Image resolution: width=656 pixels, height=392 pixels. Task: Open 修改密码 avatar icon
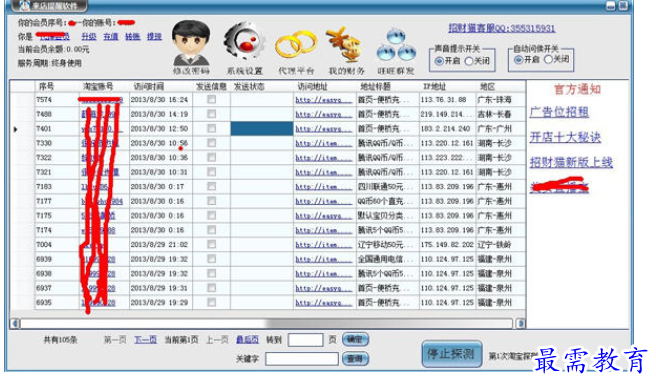click(191, 43)
